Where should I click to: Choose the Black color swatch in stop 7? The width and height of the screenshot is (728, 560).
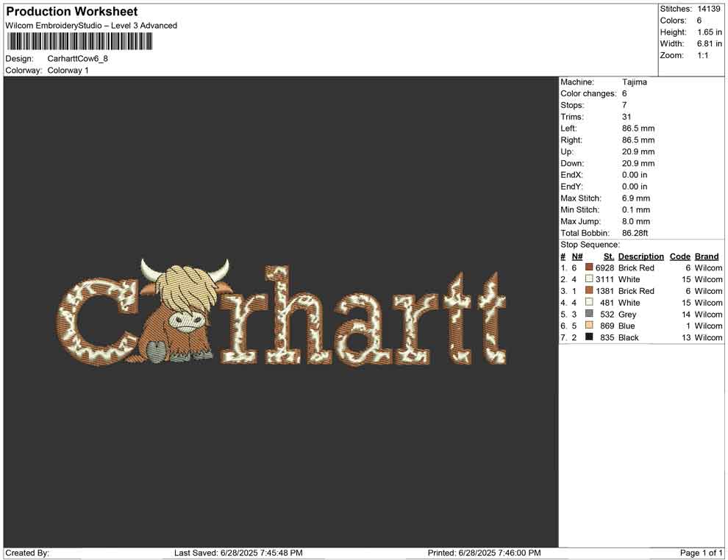589,337
